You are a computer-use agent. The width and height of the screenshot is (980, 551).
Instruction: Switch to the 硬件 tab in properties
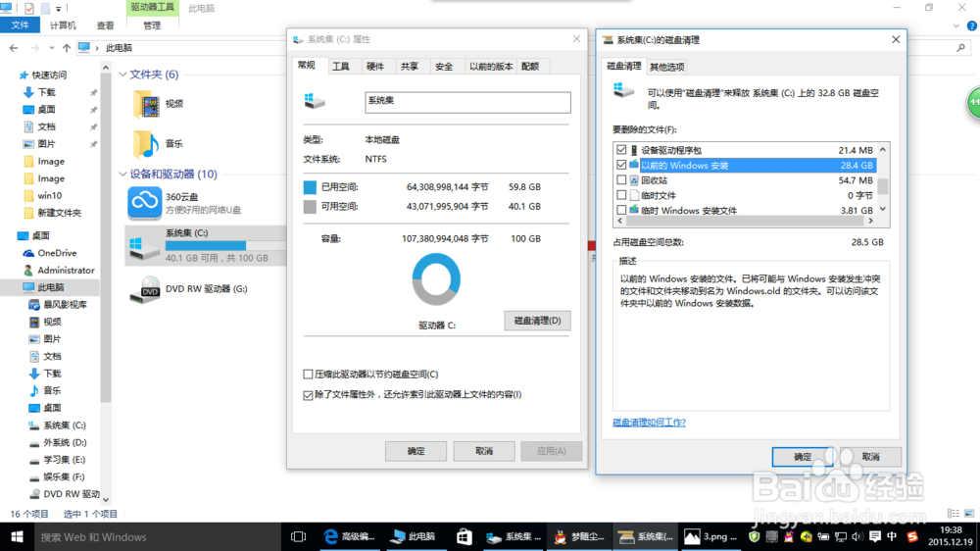coord(375,67)
